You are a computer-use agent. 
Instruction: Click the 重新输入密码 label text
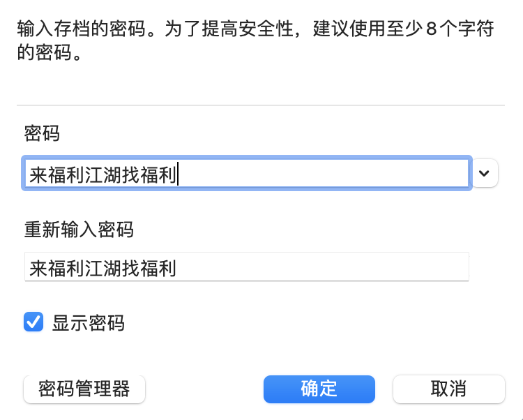click(x=78, y=229)
